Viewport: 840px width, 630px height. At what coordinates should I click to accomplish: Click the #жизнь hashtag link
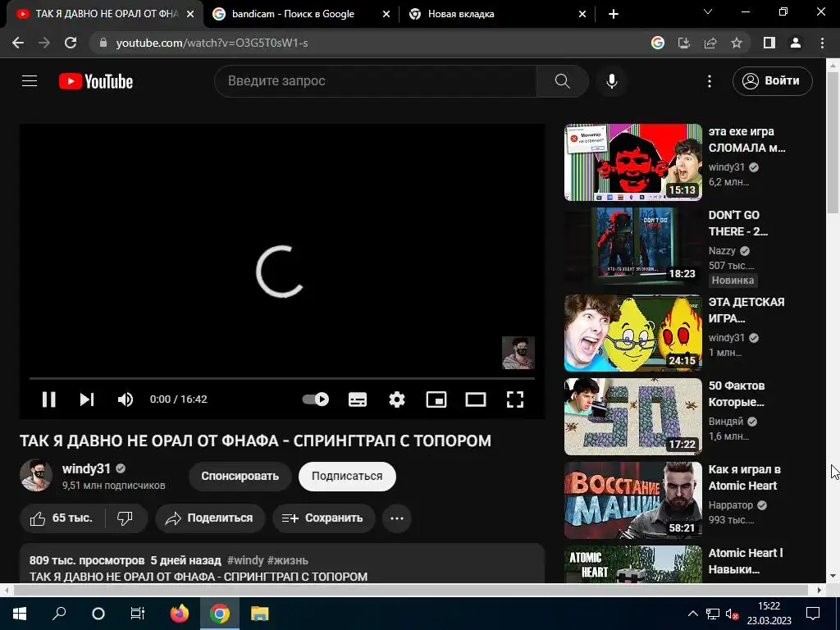288,560
